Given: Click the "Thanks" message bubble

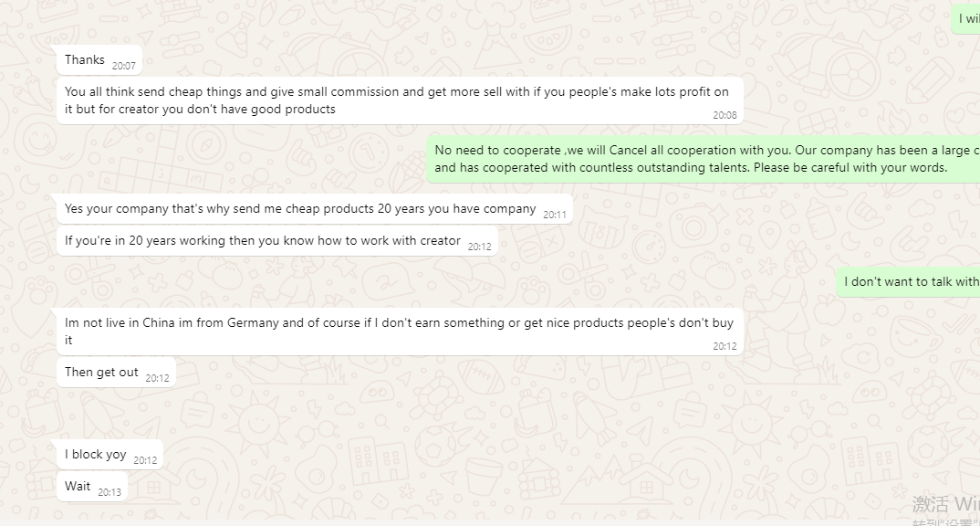Looking at the screenshot, I should click(85, 60).
